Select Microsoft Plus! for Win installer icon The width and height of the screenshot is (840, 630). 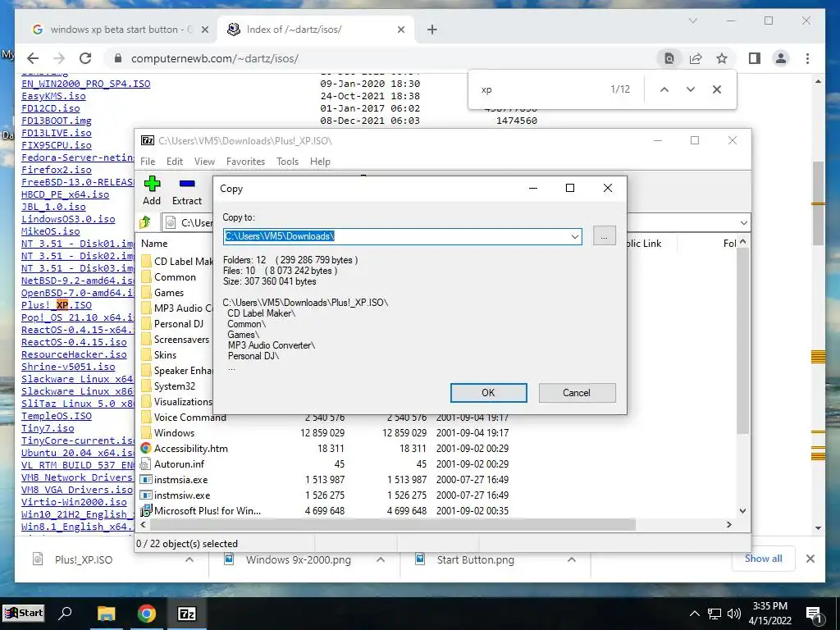tap(146, 510)
